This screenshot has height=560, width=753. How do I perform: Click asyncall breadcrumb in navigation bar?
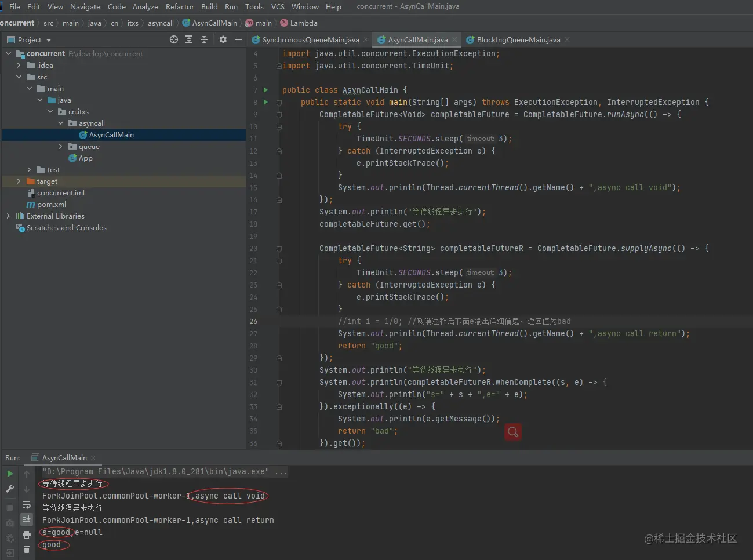point(161,23)
